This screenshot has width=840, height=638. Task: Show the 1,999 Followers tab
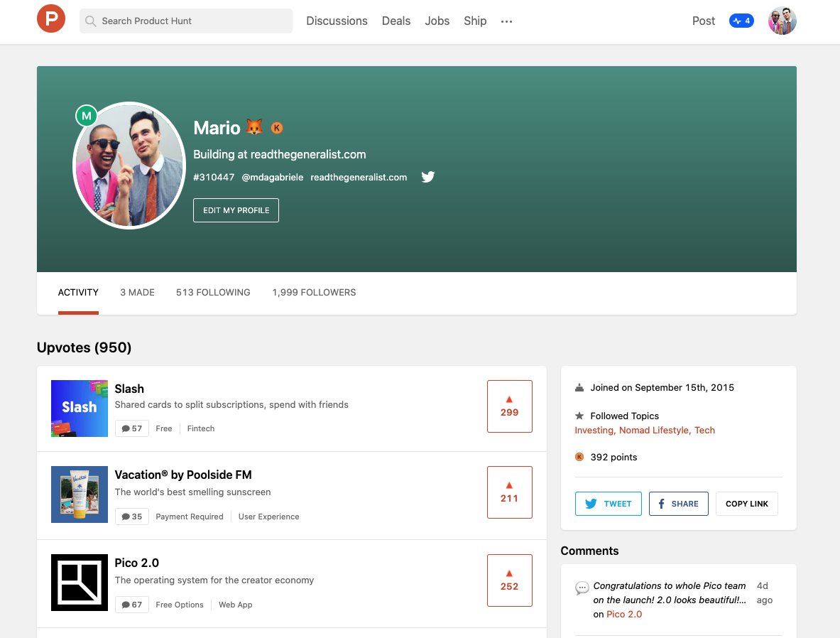[x=314, y=292]
